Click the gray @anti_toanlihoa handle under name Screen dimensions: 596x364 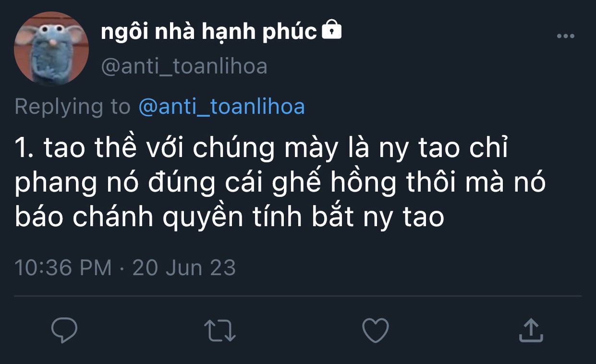(184, 66)
